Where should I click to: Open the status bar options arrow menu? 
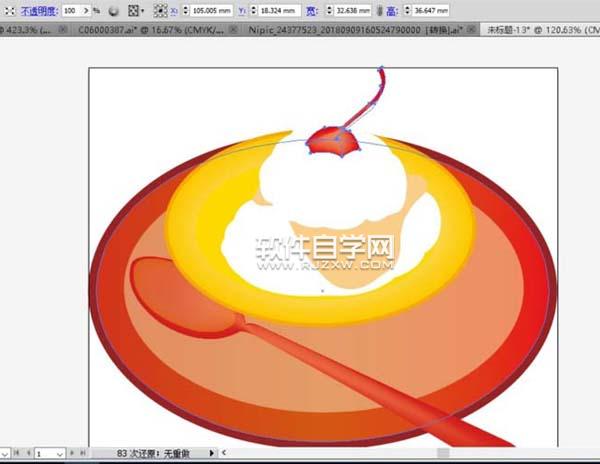(211, 453)
